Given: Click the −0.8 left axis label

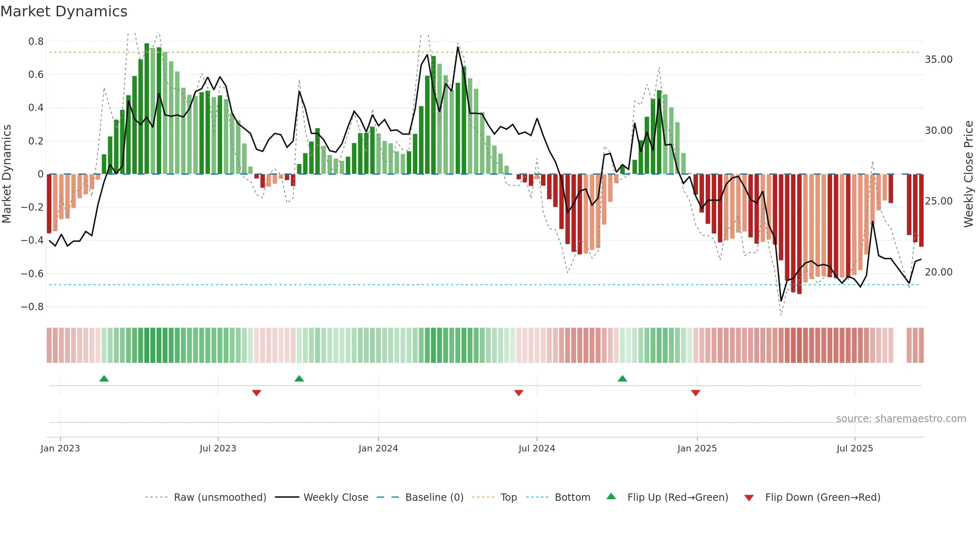Looking at the screenshot, I should 32,307.
